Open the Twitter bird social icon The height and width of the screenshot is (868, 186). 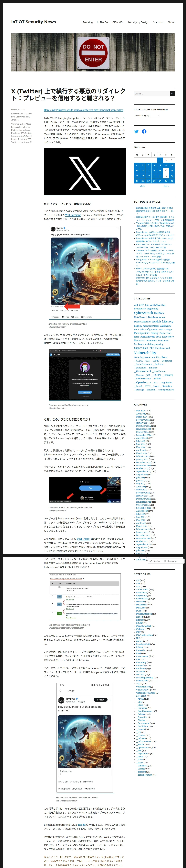tap(136, 131)
